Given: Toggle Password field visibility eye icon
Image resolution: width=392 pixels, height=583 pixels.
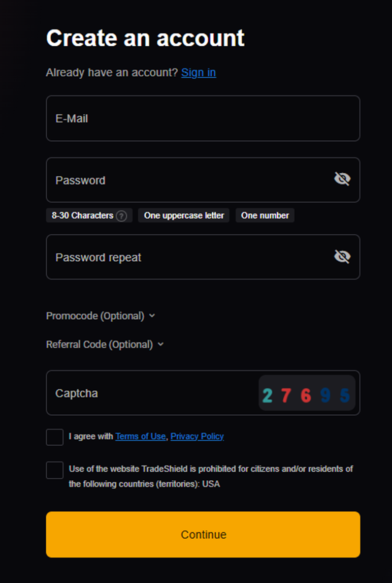Looking at the screenshot, I should point(342,179).
